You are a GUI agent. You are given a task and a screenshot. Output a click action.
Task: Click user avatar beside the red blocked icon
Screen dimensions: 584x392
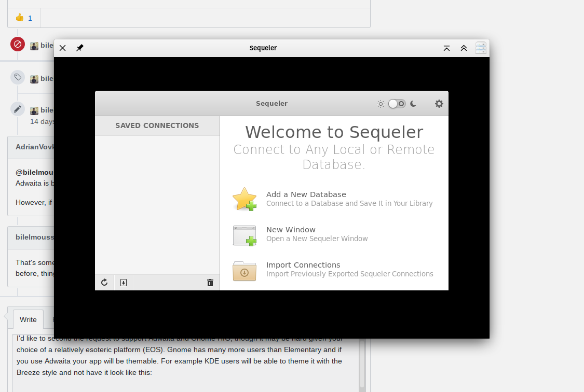click(34, 46)
